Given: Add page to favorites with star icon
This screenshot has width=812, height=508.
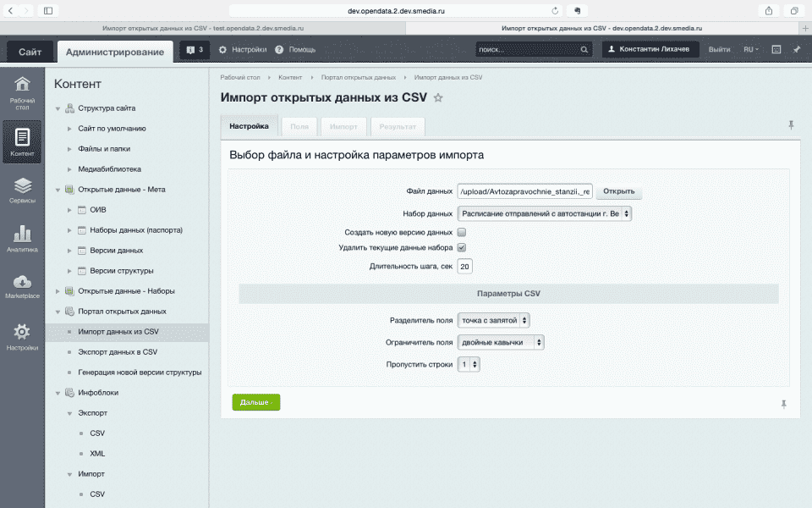Looking at the screenshot, I should [438, 97].
